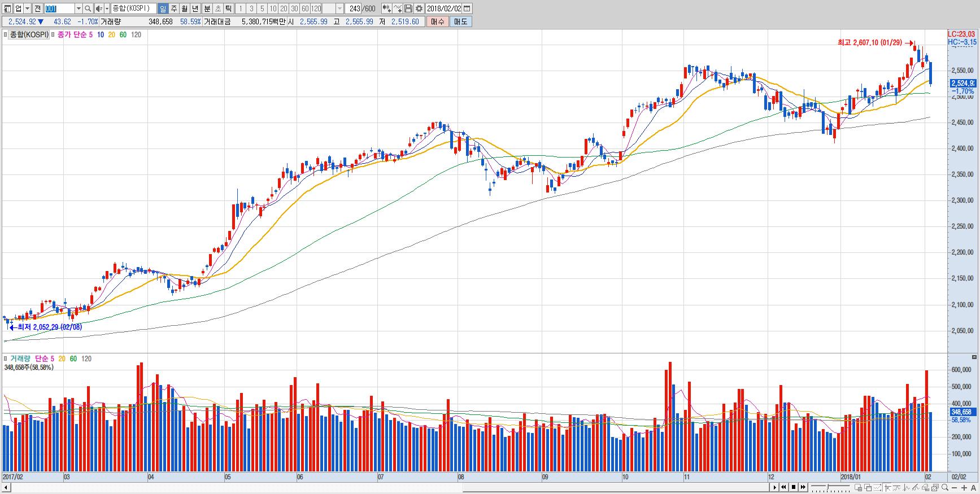
Task: Click the 매도 (sell) button
Action: [x=461, y=21]
